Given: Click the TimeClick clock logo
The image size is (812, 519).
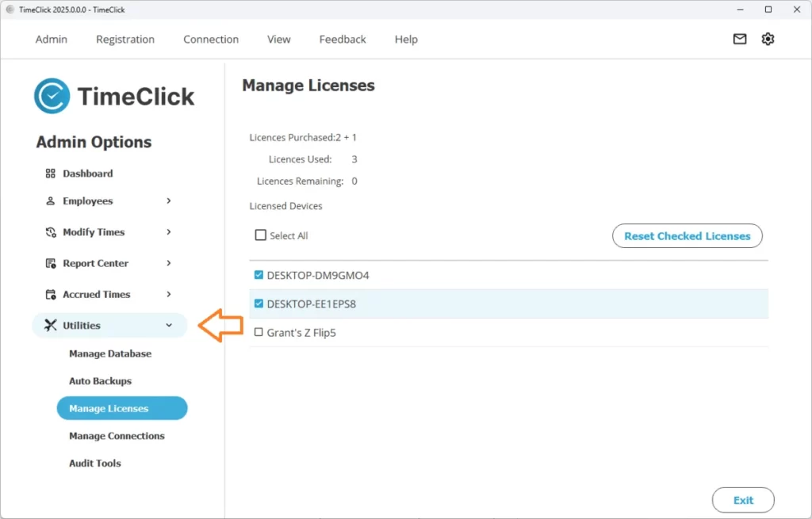Looking at the screenshot, I should 52,97.
